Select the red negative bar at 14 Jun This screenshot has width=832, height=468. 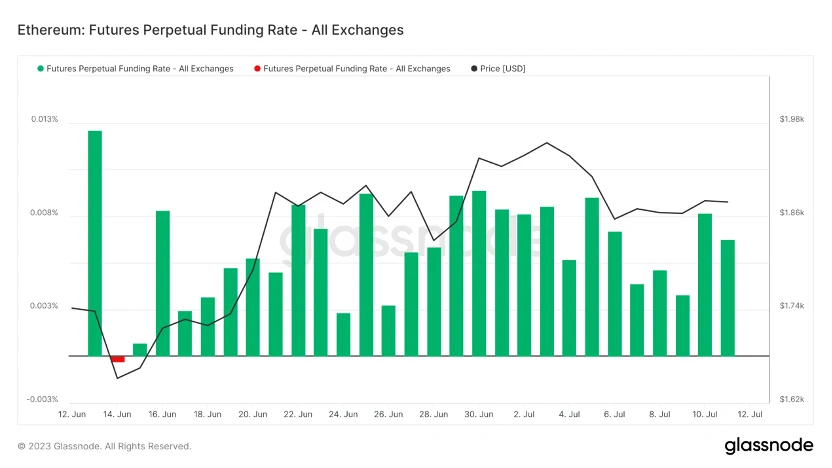(117, 359)
